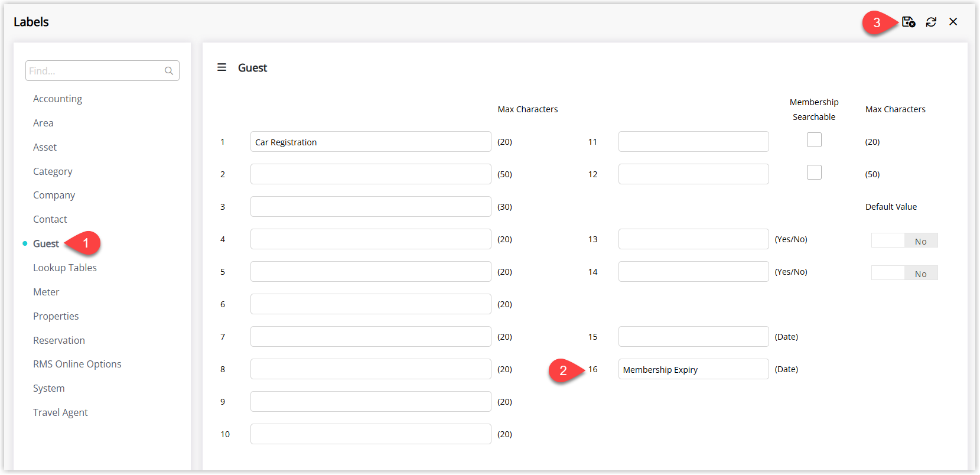Tick Membership Searchable checkbox for field 12
980x475 pixels.
814,172
